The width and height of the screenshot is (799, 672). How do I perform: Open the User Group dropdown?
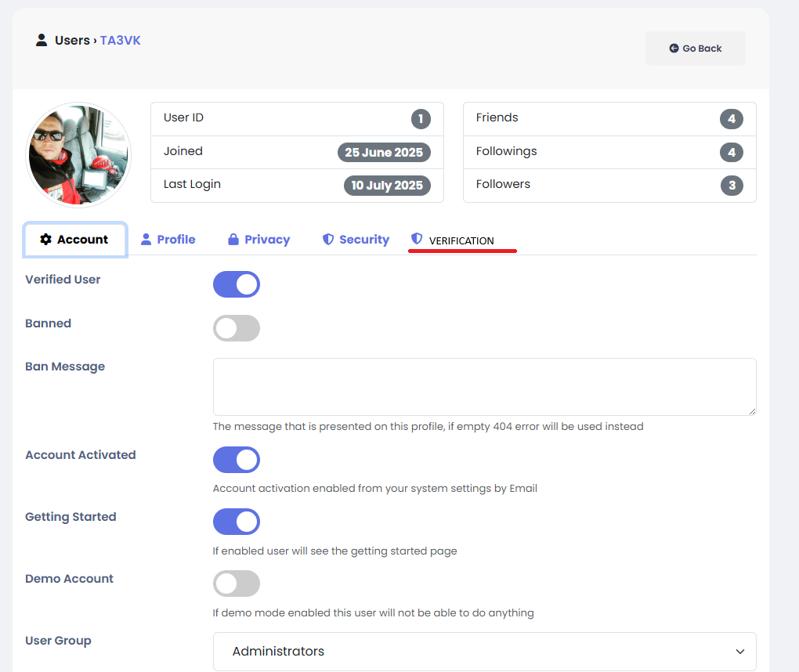coord(485,652)
